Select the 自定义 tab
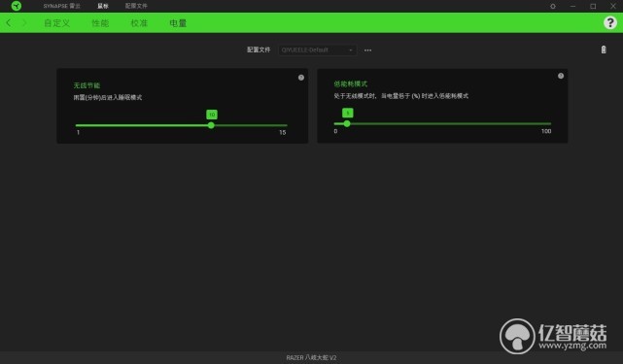Viewport: 623px width, 364px height. (x=56, y=23)
